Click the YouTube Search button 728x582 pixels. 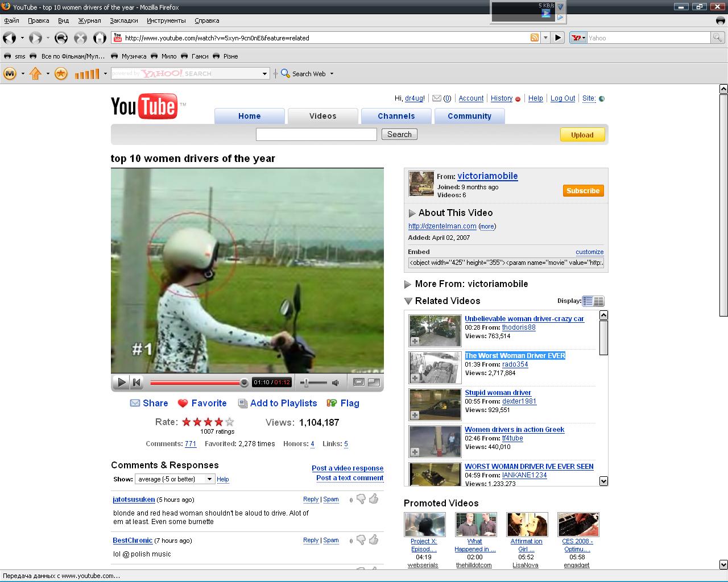pos(399,134)
